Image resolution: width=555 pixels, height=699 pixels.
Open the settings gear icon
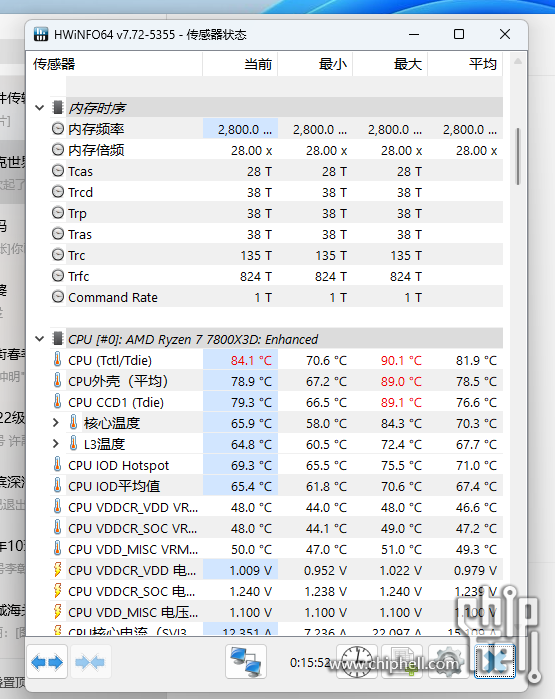pos(448,662)
